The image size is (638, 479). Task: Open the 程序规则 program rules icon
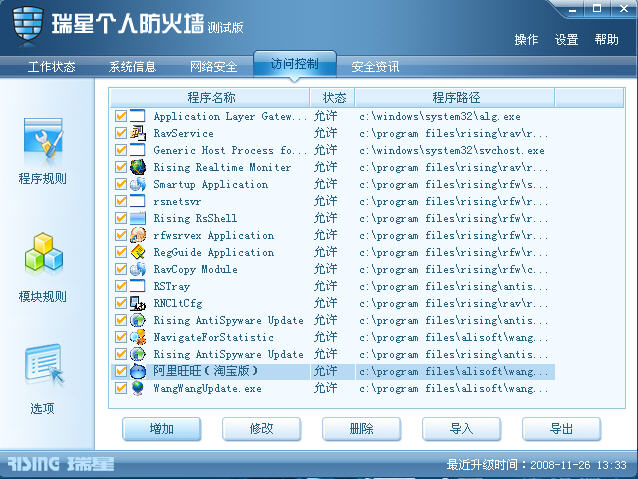43,138
